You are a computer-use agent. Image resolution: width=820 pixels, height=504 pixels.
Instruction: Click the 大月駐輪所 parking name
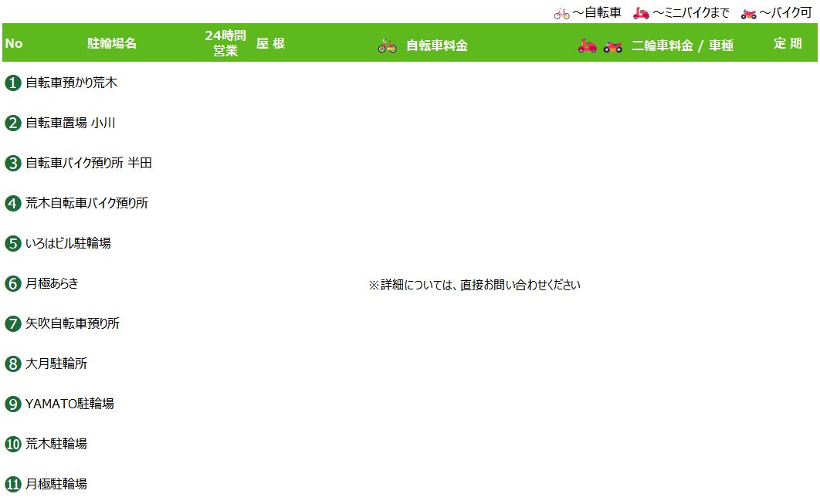pyautogui.click(x=56, y=364)
